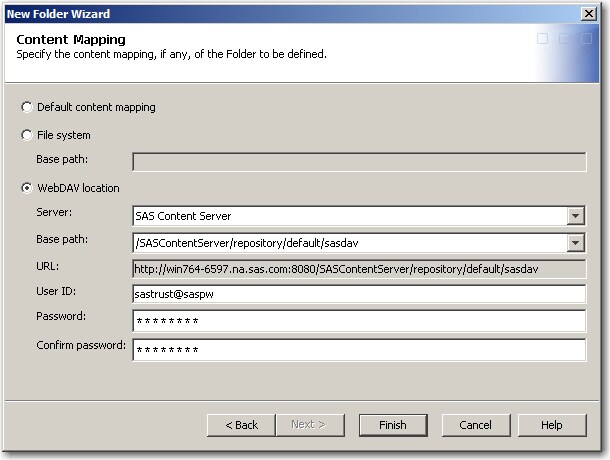Image resolution: width=610 pixels, height=460 pixels.
Task: Select the Default content mapping option
Action: point(25,107)
